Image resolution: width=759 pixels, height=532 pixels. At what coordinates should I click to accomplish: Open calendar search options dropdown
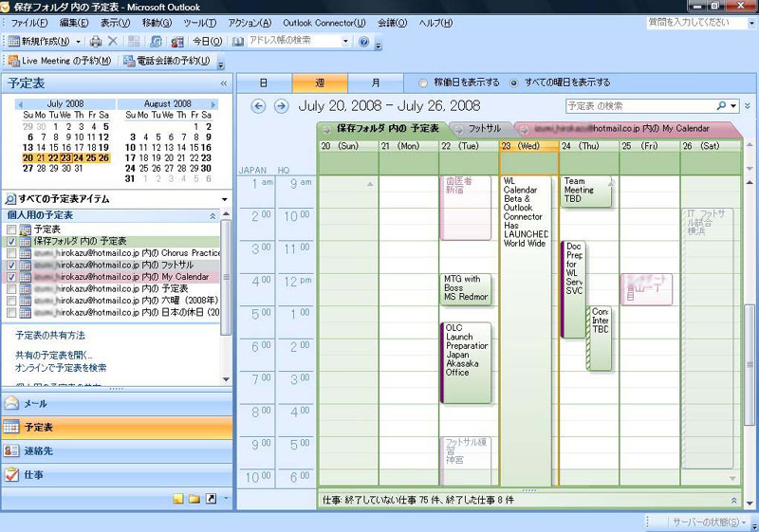733,105
